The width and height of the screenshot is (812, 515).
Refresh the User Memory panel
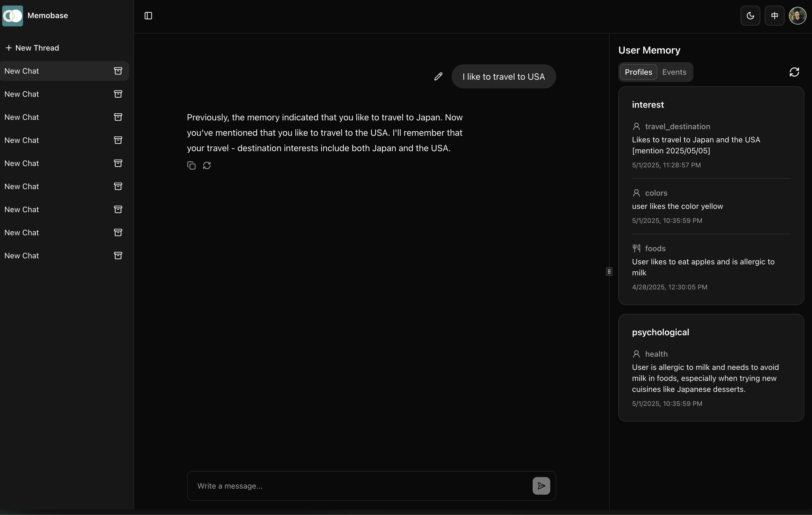[x=794, y=72]
